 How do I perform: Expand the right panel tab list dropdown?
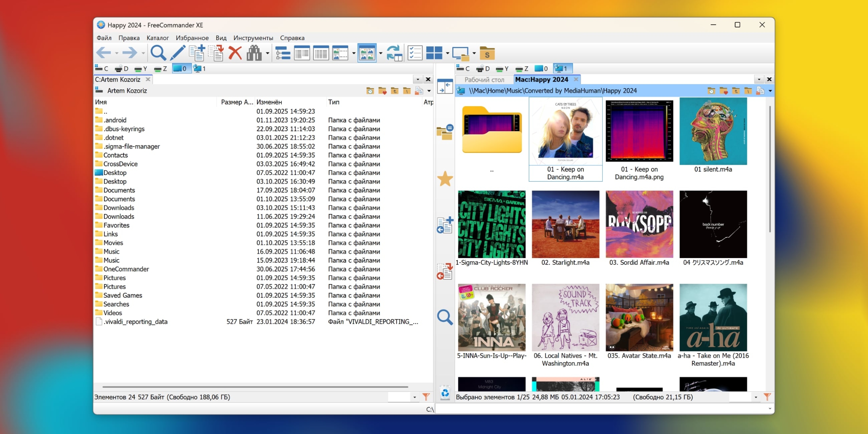point(759,79)
